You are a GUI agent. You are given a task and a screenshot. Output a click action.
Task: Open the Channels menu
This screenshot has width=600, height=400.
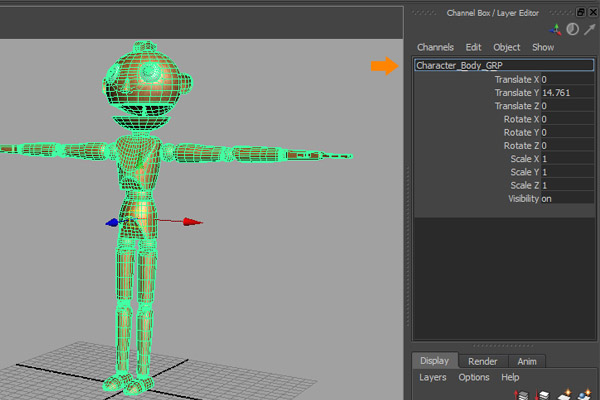[435, 47]
